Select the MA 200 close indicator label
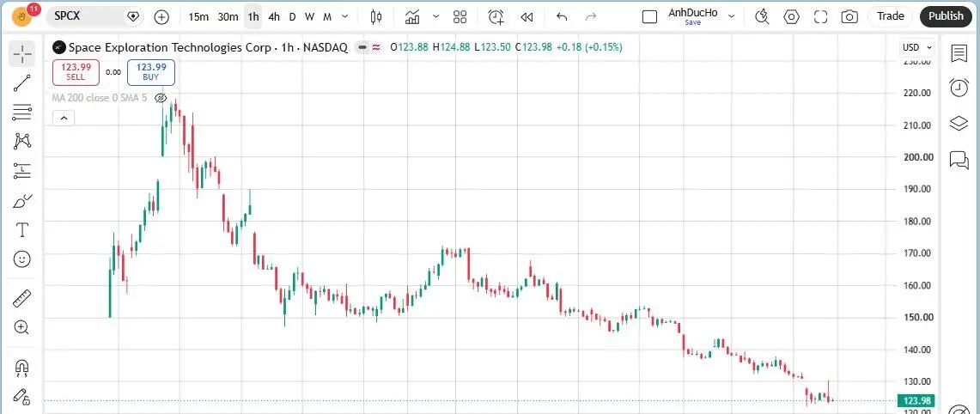This screenshot has width=980, height=414. pos(99,98)
